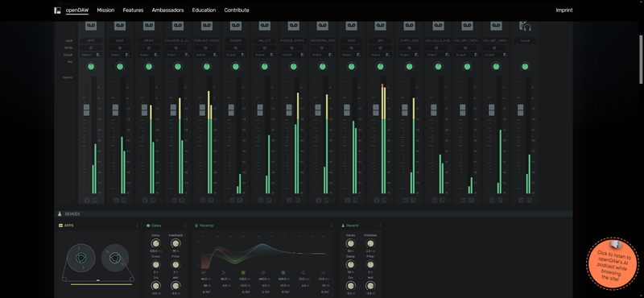The width and height of the screenshot is (644, 298).
Task: Open the Reverb device three-dot menu
Action: point(380,226)
